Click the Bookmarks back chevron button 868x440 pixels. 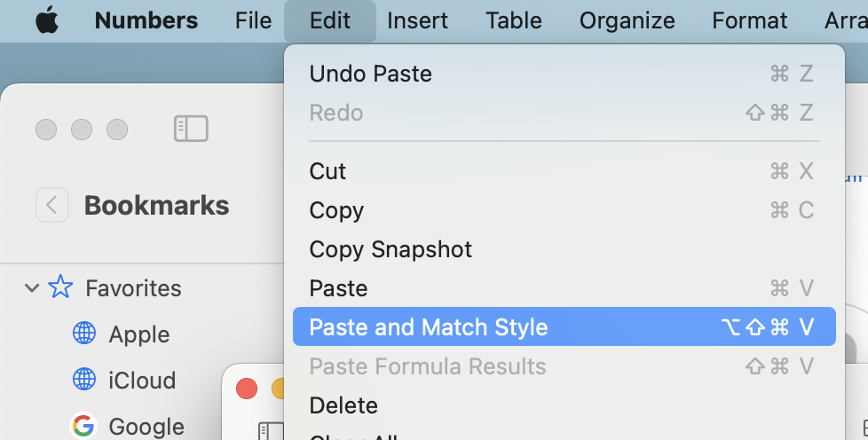51,206
